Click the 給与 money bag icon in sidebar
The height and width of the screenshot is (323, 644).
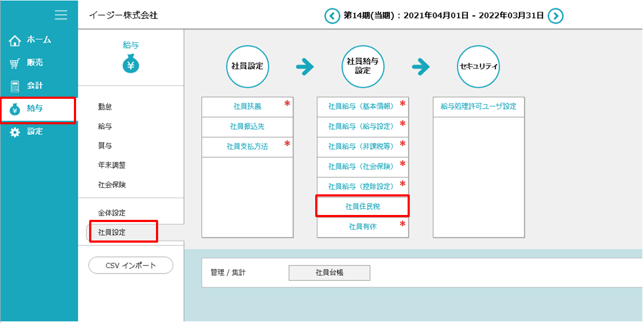pos(15,109)
